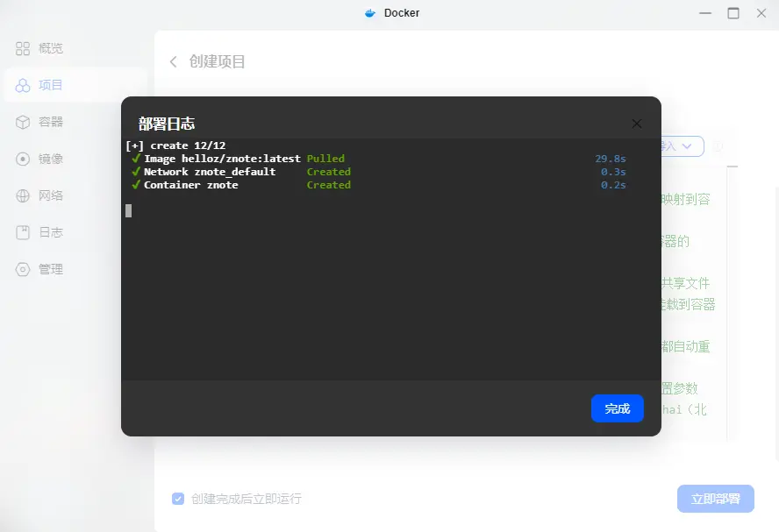Click the 0.2s duration value
The height and width of the screenshot is (532, 779).
(x=613, y=185)
